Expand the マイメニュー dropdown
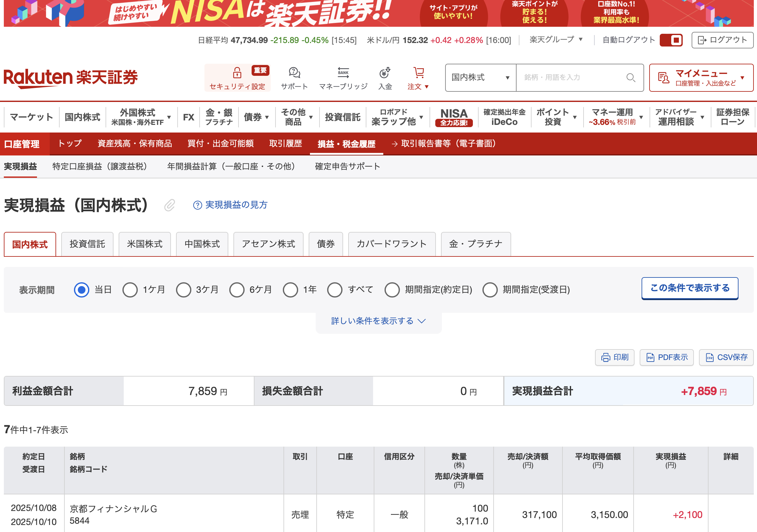757x532 pixels. pos(701,78)
